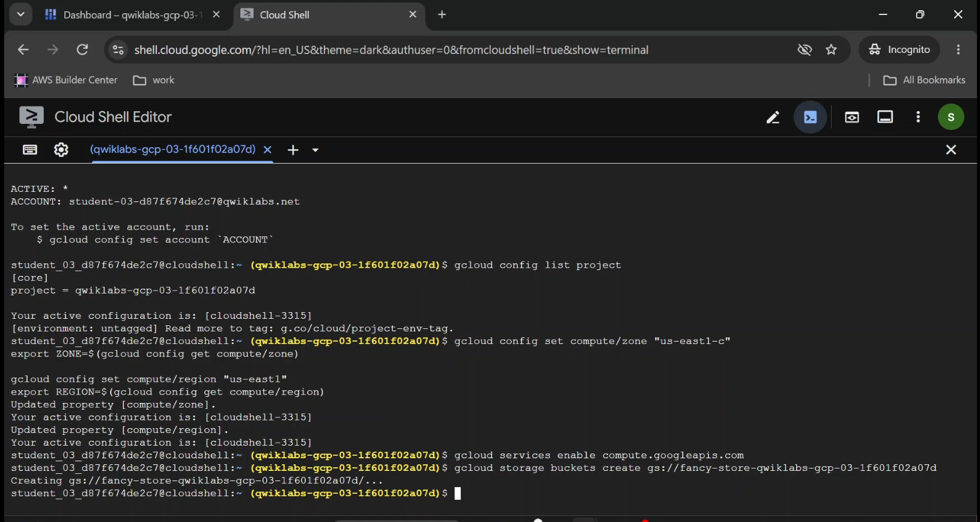Click the third-party cookies blocked eye icon
Viewport: 980px width, 522px height.
(805, 50)
